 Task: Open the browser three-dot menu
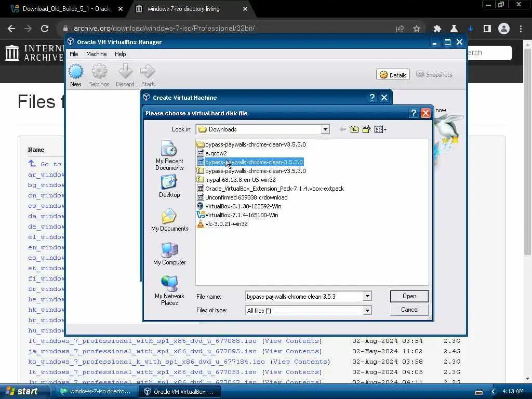(521, 29)
